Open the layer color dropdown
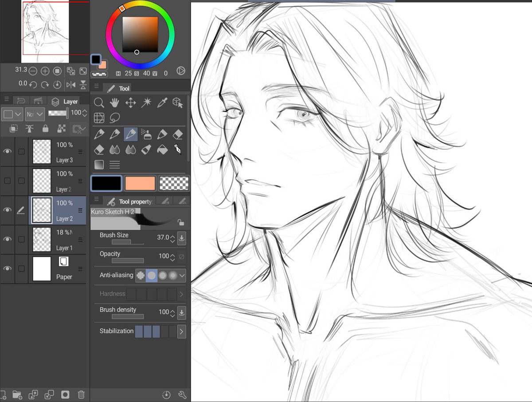 coord(12,114)
